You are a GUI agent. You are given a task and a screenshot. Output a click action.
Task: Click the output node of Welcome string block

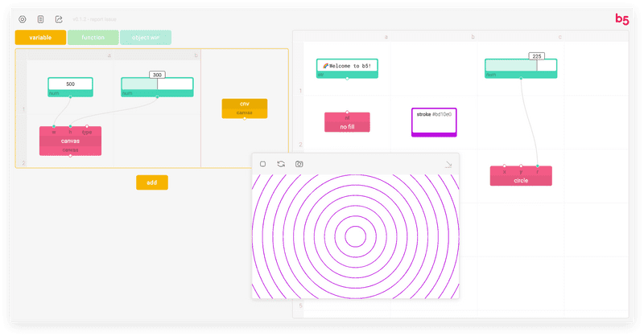347,78
